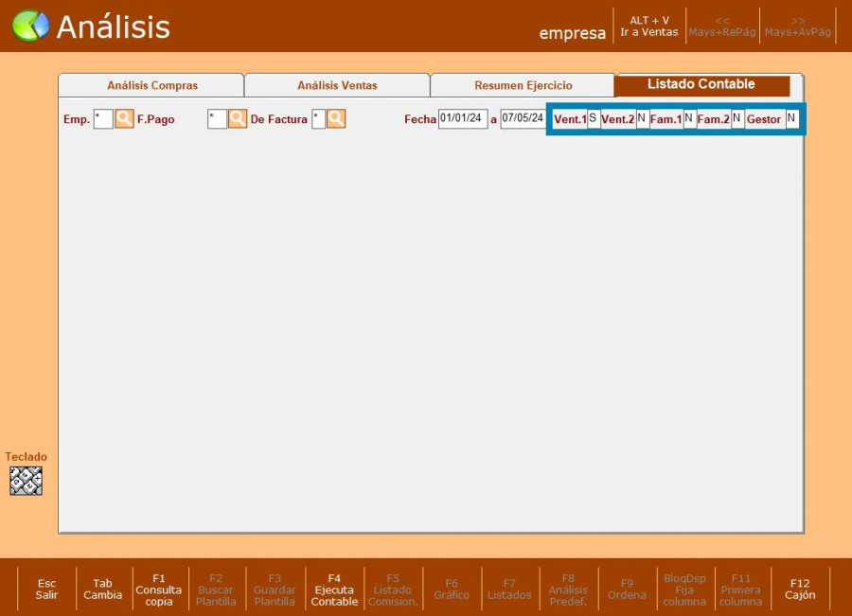This screenshot has width=852, height=616.
Task: Select the Resumen Ejercicio tab
Action: [x=523, y=85]
